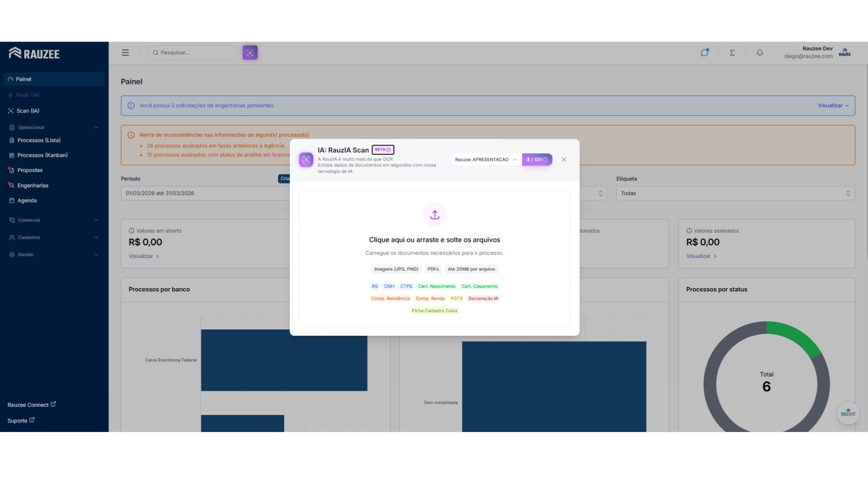This screenshot has width=868, height=488.
Task: Open the notifications bell icon
Action: [760, 52]
